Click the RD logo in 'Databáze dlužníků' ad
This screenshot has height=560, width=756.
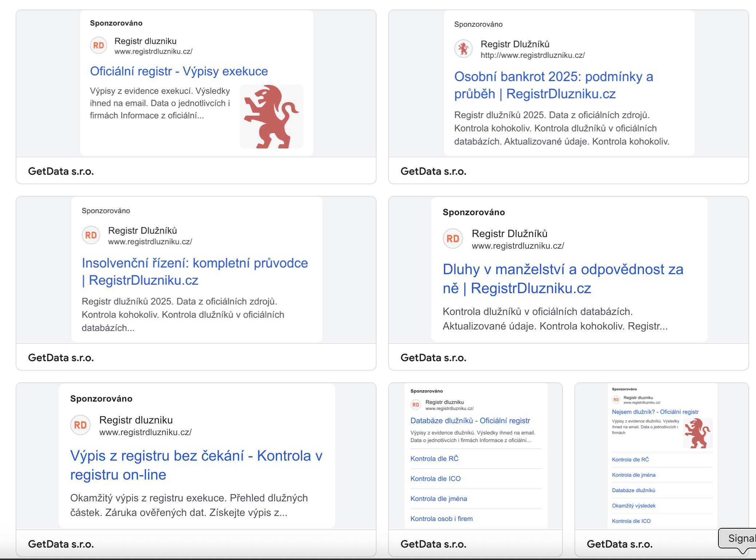(x=416, y=405)
